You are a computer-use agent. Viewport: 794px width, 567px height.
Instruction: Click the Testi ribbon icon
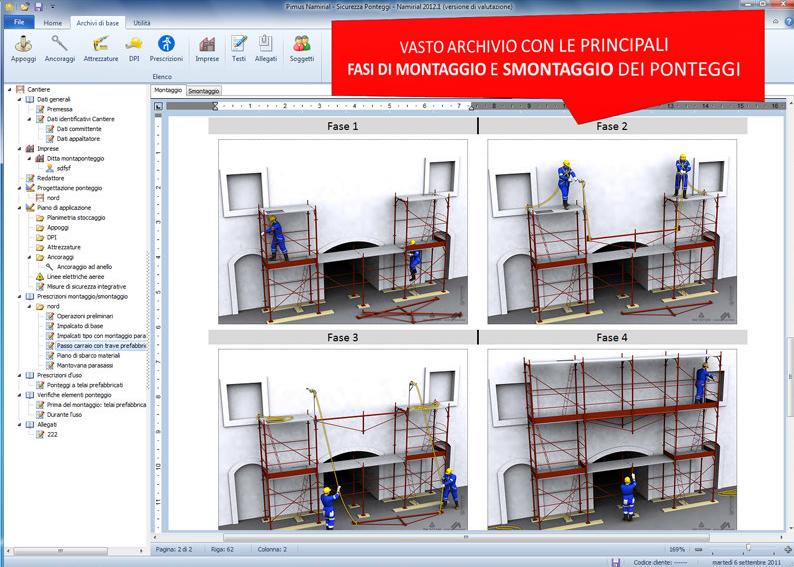click(x=239, y=47)
